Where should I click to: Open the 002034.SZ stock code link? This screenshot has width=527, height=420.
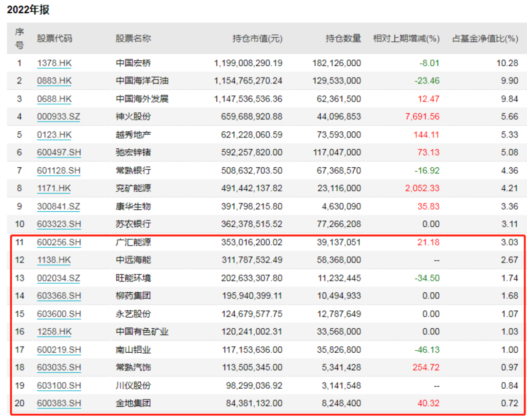[59, 278]
